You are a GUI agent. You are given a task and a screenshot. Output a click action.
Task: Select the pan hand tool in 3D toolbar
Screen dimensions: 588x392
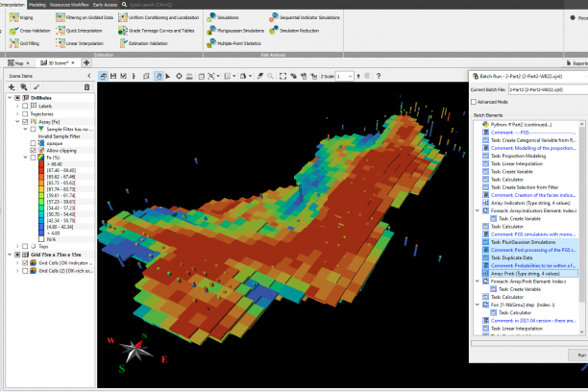tap(159, 76)
